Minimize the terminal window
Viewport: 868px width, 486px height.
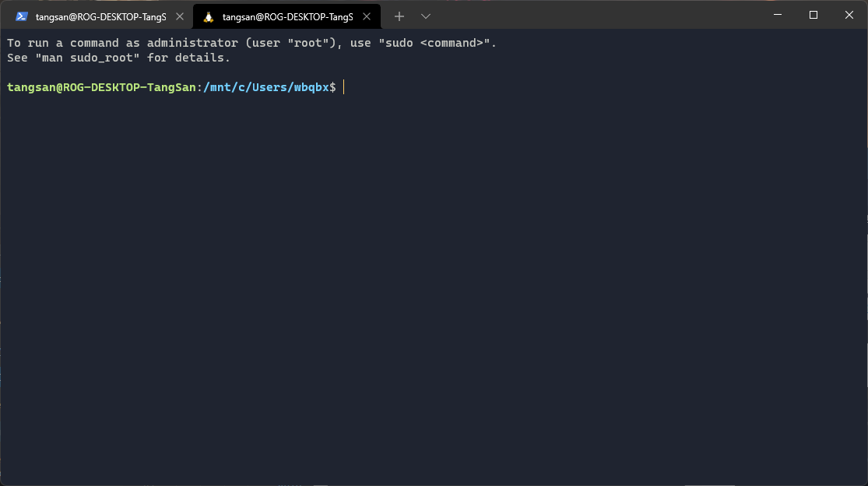click(x=778, y=15)
